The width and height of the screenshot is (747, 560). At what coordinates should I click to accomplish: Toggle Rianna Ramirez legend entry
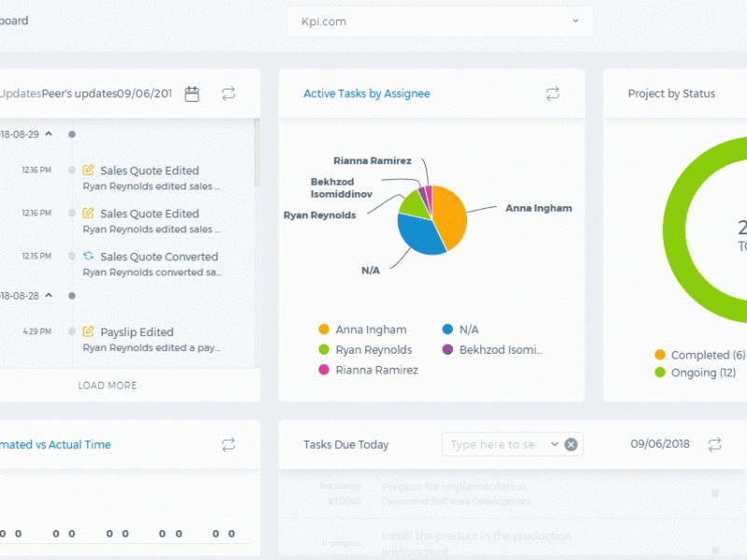[368, 370]
